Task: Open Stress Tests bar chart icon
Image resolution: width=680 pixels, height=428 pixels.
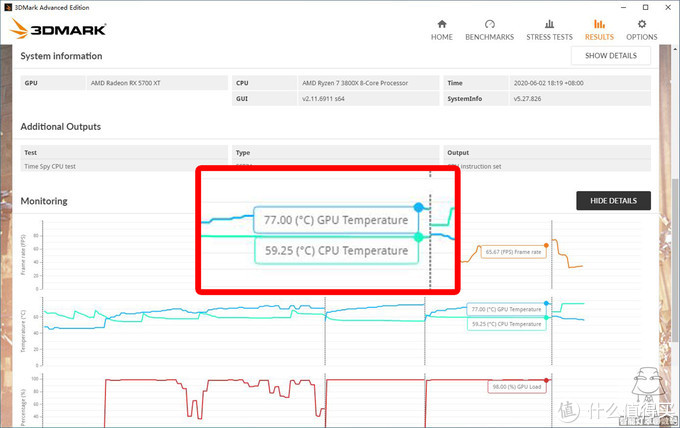Action: (x=549, y=24)
